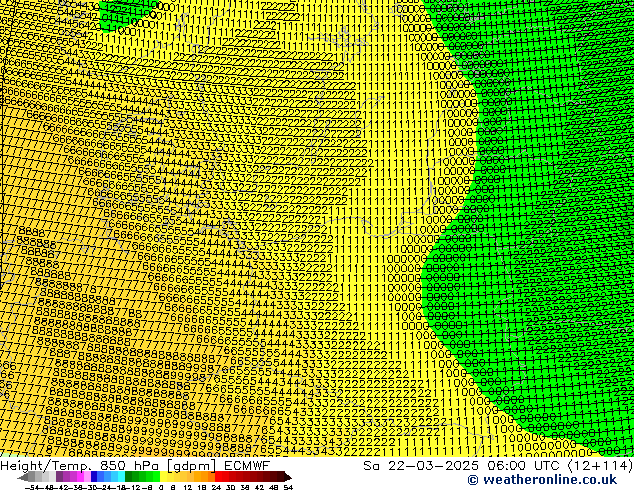
Task: Click the '54' label on color scale
Action: (x=288, y=487)
